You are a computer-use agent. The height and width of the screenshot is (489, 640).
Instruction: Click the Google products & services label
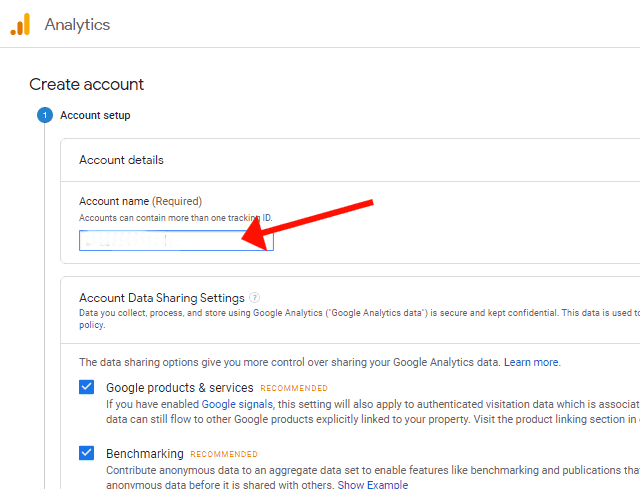coord(180,387)
